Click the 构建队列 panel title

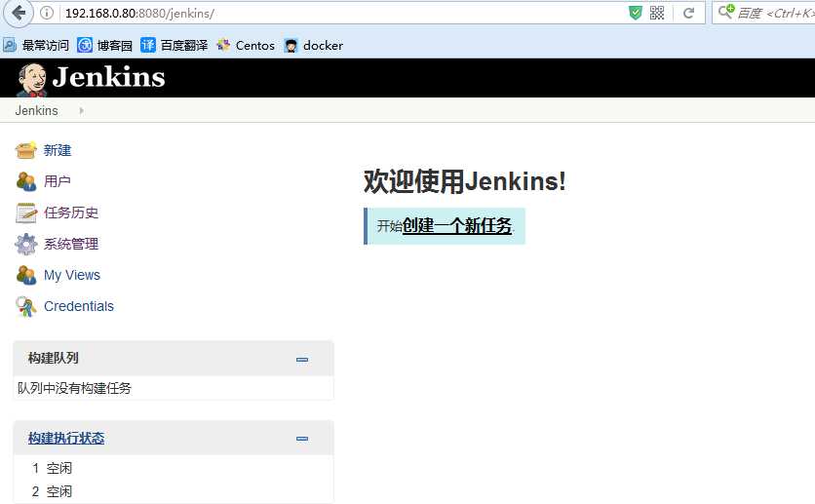53,358
